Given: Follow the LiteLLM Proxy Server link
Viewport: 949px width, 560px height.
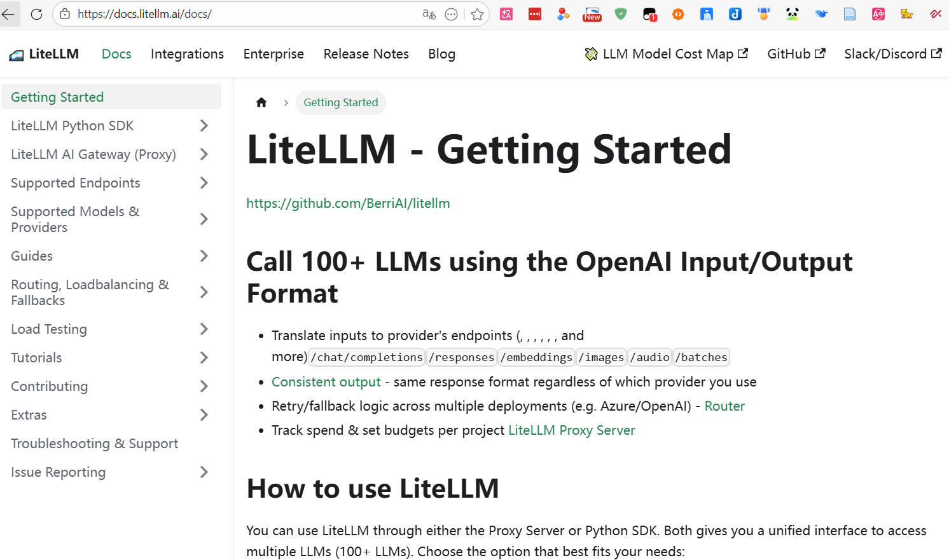Looking at the screenshot, I should point(571,430).
